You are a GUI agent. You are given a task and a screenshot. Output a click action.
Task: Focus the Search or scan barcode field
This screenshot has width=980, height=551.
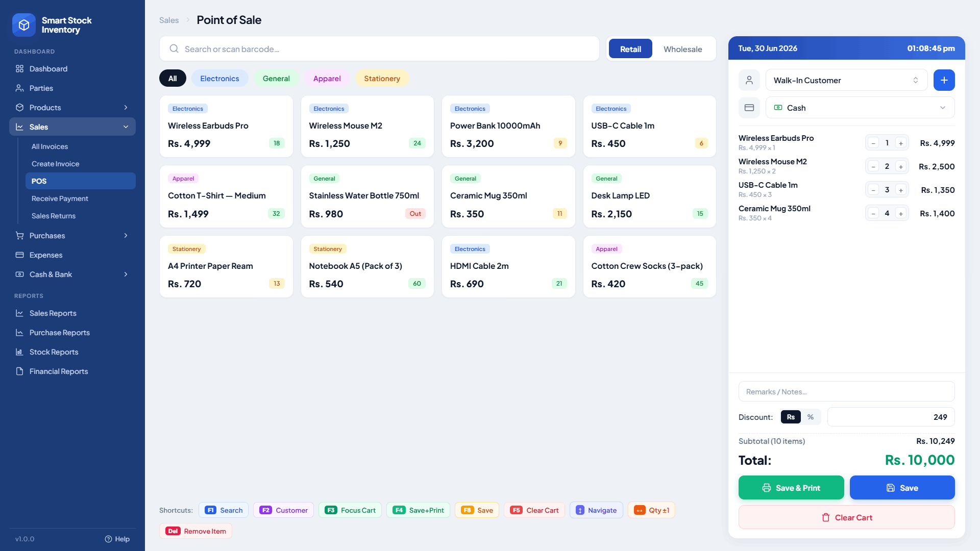tap(379, 49)
